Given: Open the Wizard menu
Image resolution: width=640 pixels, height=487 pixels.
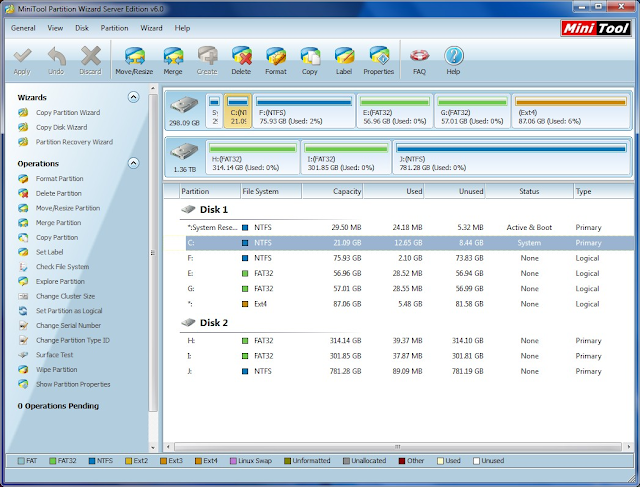Looking at the screenshot, I should pos(151,28).
